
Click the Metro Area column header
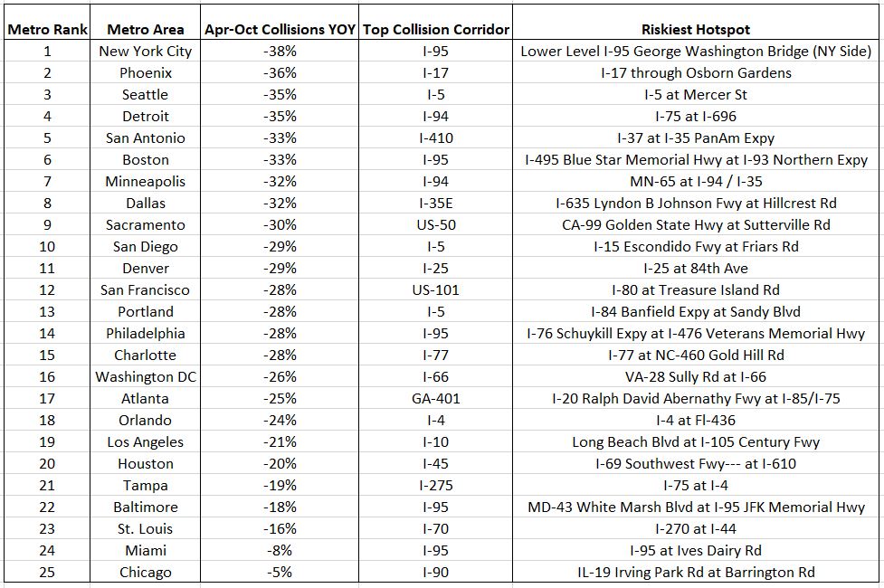pos(146,29)
